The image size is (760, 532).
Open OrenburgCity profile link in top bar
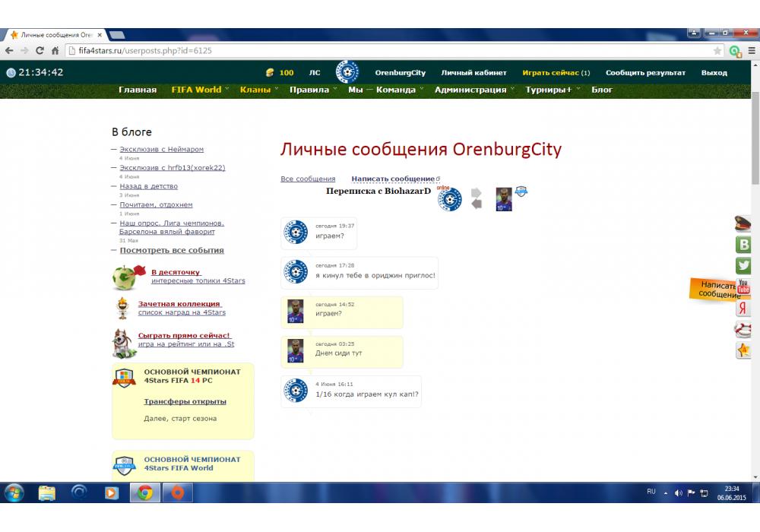(x=401, y=73)
